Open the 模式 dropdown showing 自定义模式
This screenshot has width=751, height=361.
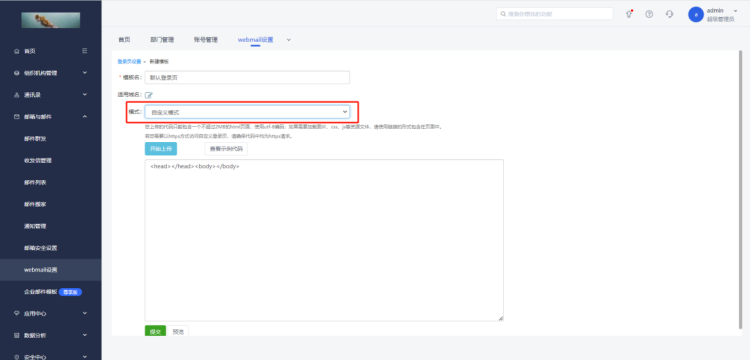[x=247, y=112]
